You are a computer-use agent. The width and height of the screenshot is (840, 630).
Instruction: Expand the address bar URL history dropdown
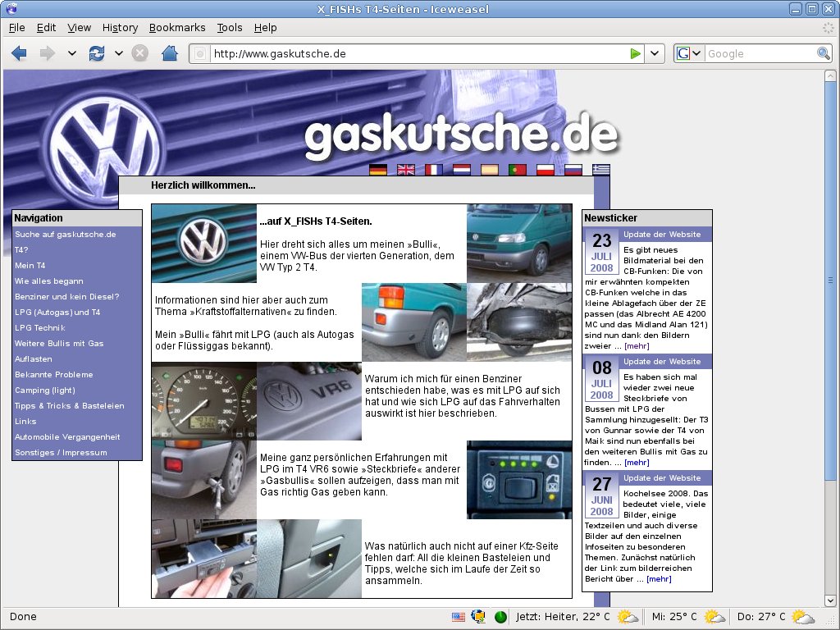[654, 53]
